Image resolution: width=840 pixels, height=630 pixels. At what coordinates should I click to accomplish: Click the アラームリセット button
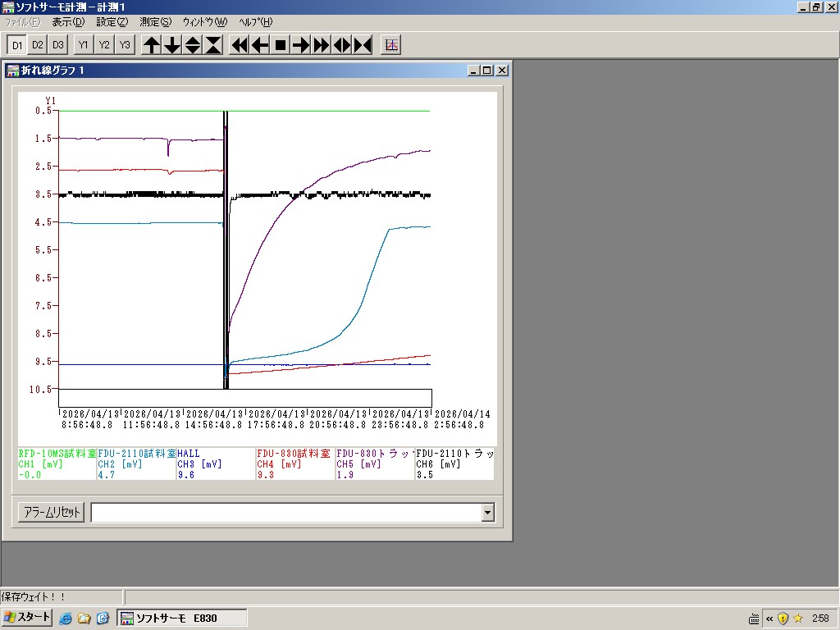pos(51,513)
